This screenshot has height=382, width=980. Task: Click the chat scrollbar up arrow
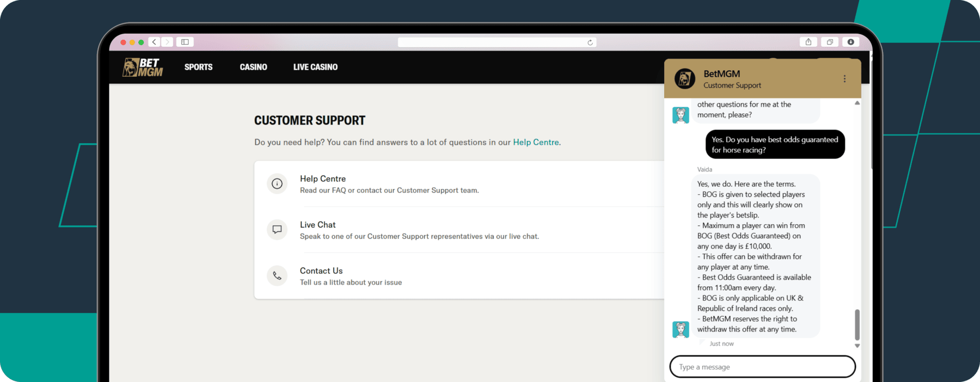tap(857, 103)
